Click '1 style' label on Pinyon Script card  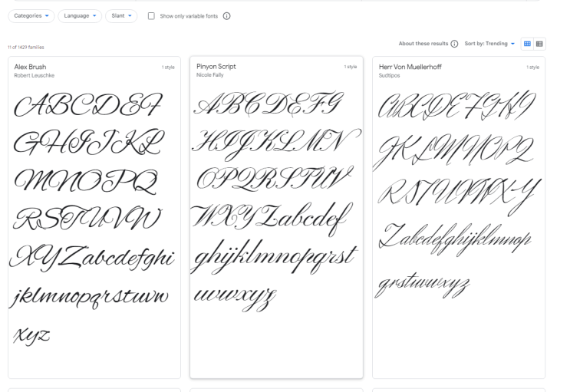tap(351, 67)
